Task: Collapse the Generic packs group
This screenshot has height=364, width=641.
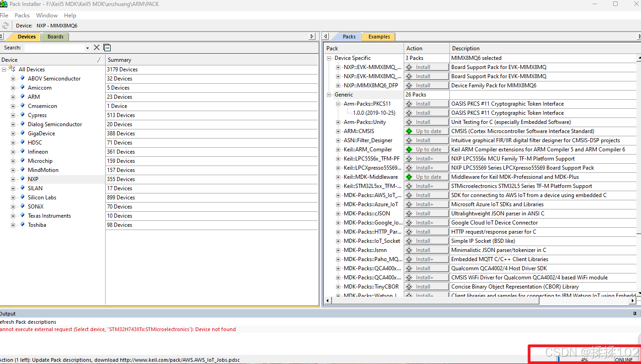Action: point(329,95)
